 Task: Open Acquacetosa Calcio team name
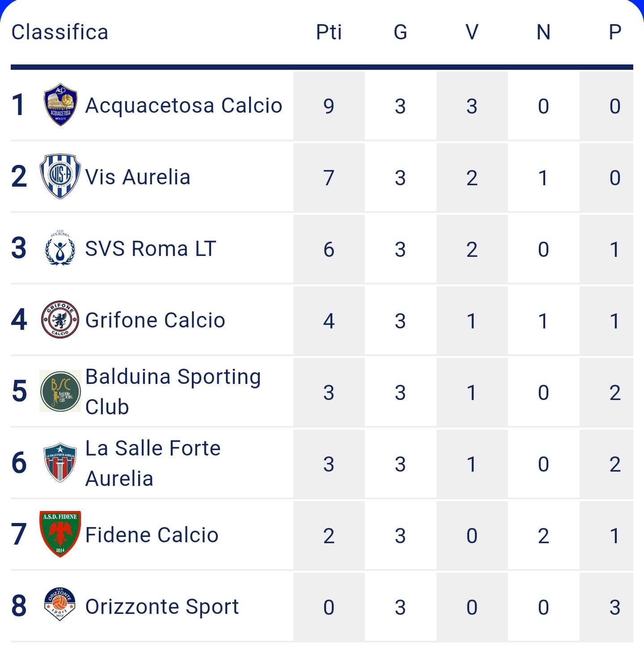coord(184,106)
